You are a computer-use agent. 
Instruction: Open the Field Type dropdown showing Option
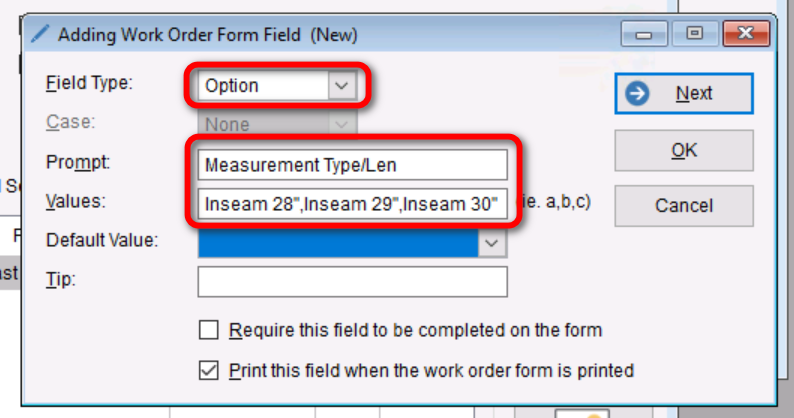pyautogui.click(x=342, y=86)
